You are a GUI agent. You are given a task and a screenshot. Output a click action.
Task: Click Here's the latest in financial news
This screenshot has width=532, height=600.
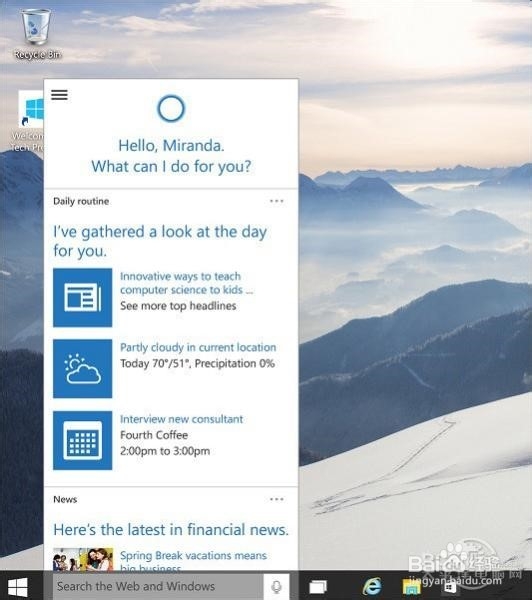(171, 530)
